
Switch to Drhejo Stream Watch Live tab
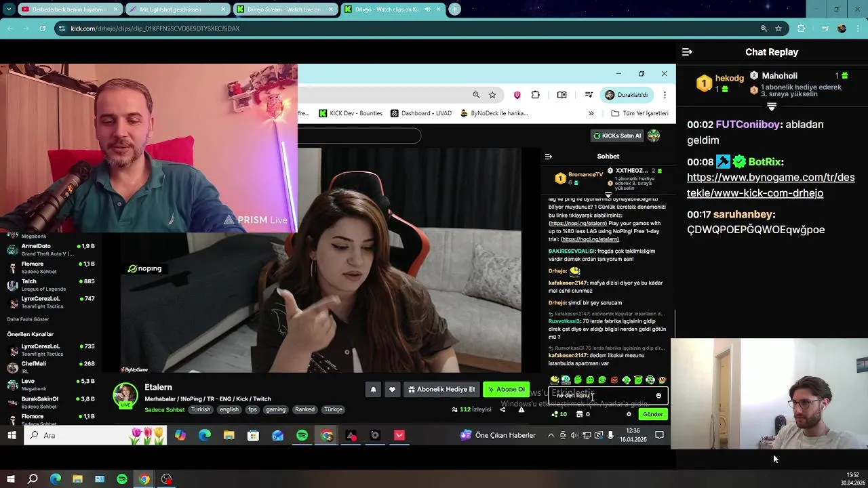285,9
